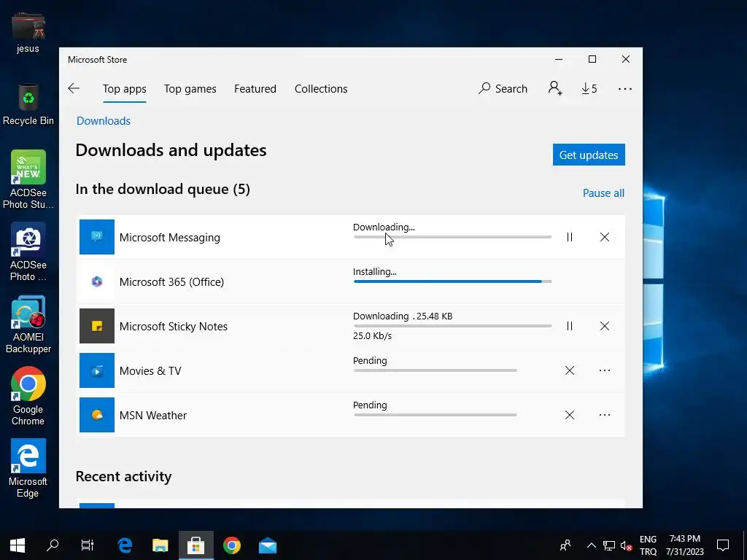The height and width of the screenshot is (560, 747).
Task: Click the Get updates button
Action: tap(589, 155)
